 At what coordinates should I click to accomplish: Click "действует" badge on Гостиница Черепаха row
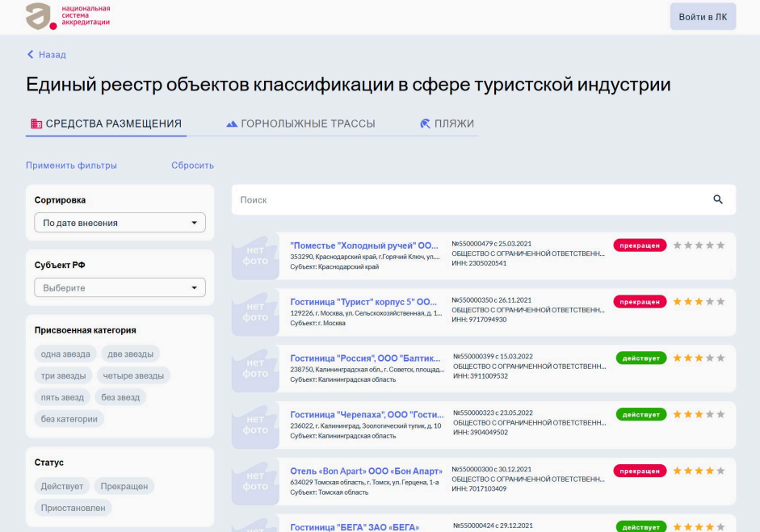click(x=641, y=414)
